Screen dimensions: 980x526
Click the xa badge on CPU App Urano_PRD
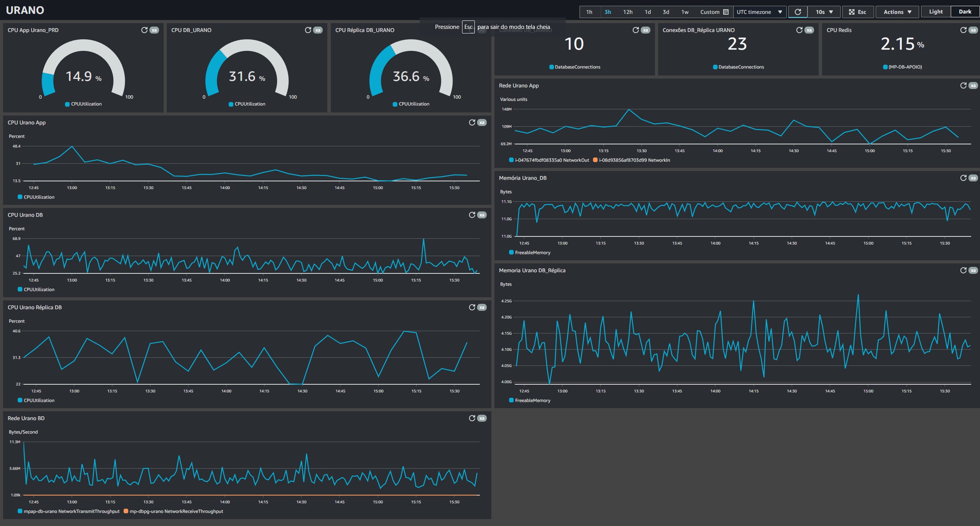pyautogui.click(x=154, y=30)
